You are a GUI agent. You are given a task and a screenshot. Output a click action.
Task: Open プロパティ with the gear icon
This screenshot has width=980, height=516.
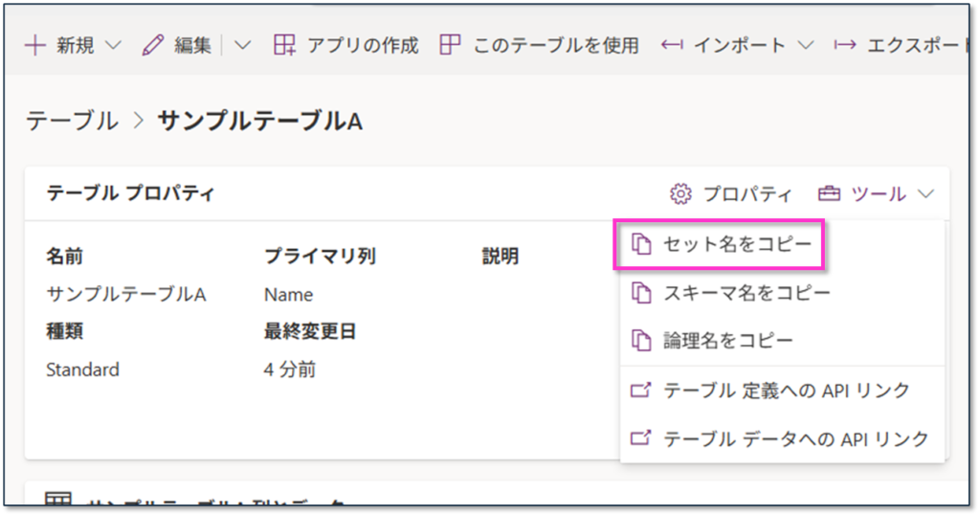(x=680, y=194)
